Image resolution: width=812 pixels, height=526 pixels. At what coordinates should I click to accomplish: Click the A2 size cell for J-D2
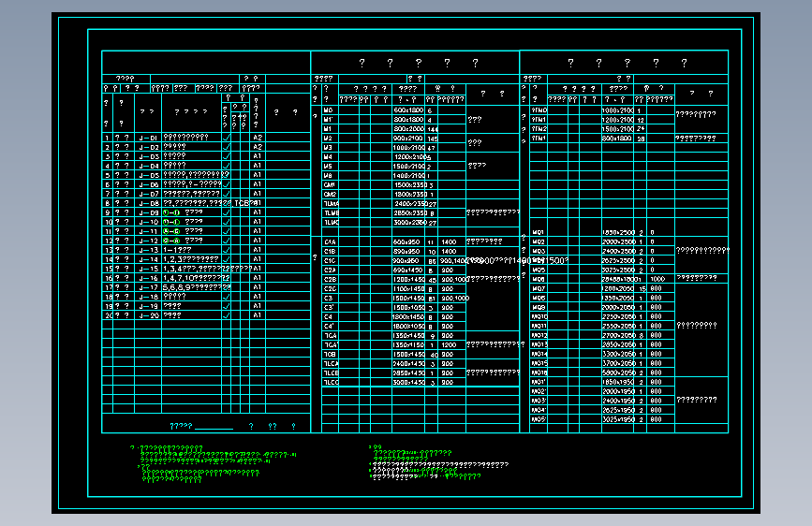[258, 147]
